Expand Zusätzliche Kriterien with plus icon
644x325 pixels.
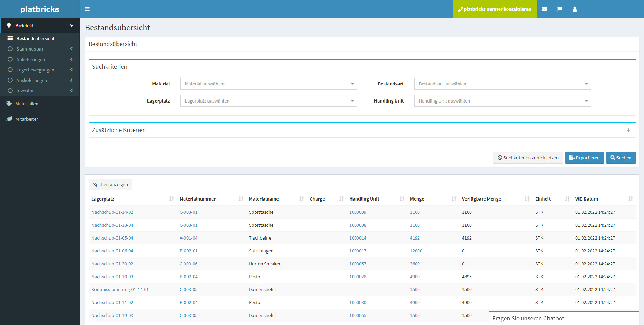click(628, 130)
